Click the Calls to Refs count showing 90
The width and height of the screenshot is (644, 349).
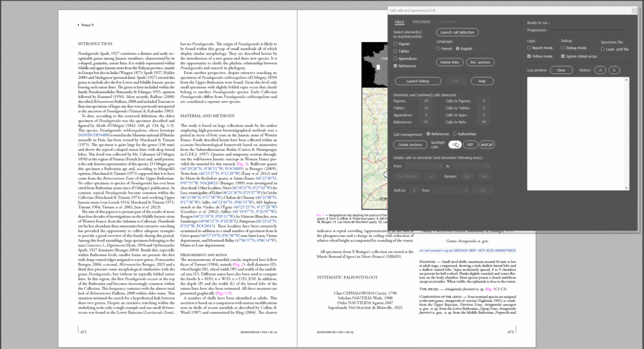coord(484,122)
